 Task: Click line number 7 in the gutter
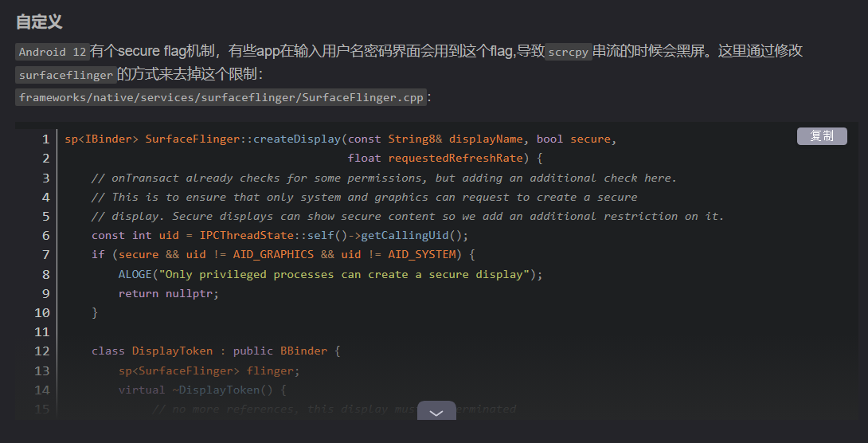click(46, 255)
